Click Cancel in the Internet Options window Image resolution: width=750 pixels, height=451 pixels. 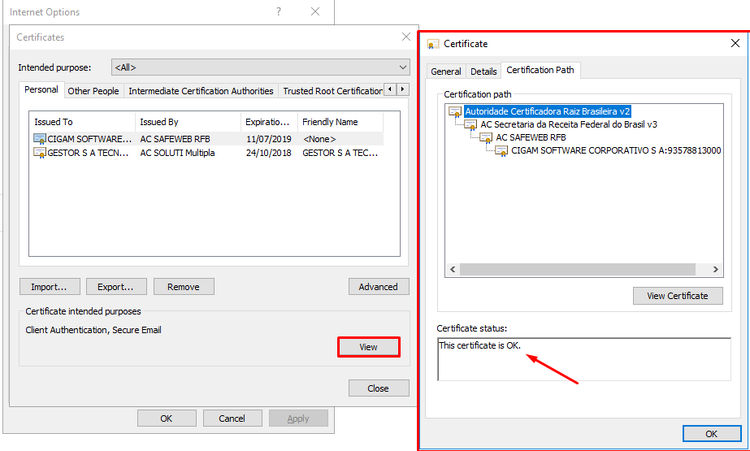232,418
